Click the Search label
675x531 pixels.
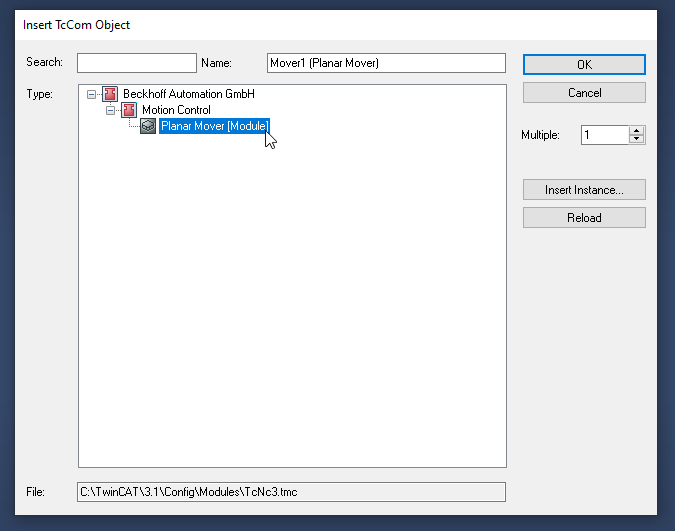44,62
